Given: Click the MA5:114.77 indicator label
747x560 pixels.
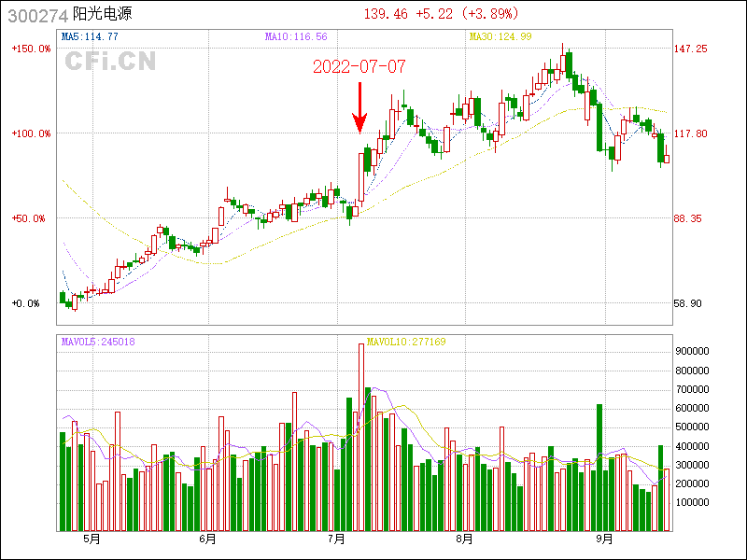Looking at the screenshot, I should pos(90,36).
